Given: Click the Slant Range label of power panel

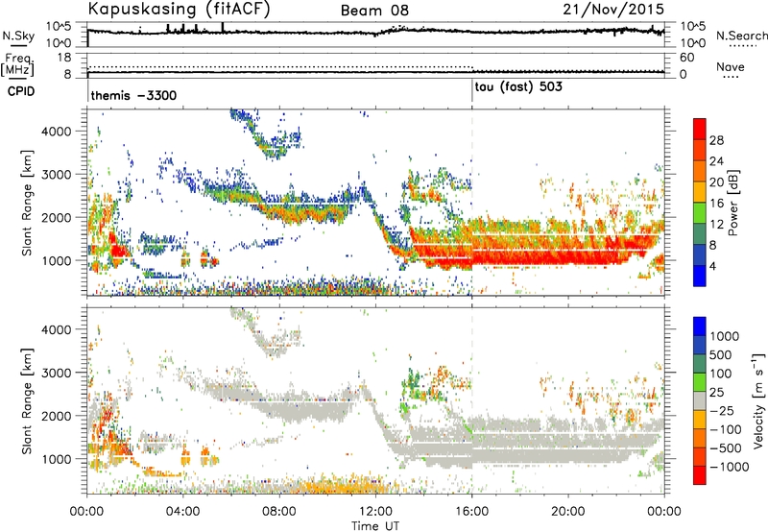Looking at the screenshot, I should (x=27, y=204).
